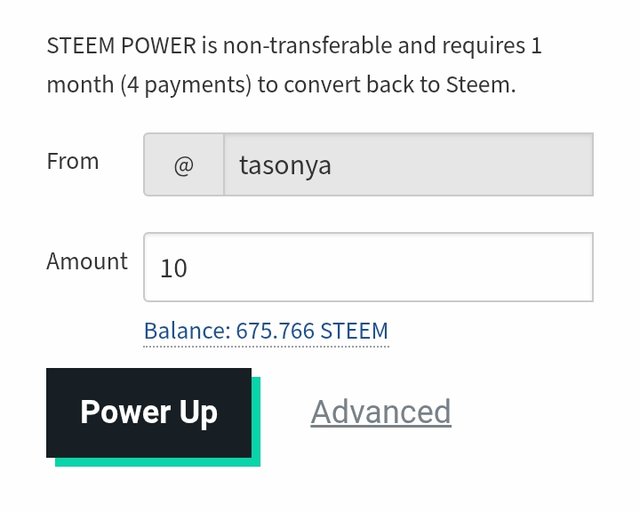Image resolution: width=640 pixels, height=512 pixels.
Task: Click the From label
Action: click(73, 161)
